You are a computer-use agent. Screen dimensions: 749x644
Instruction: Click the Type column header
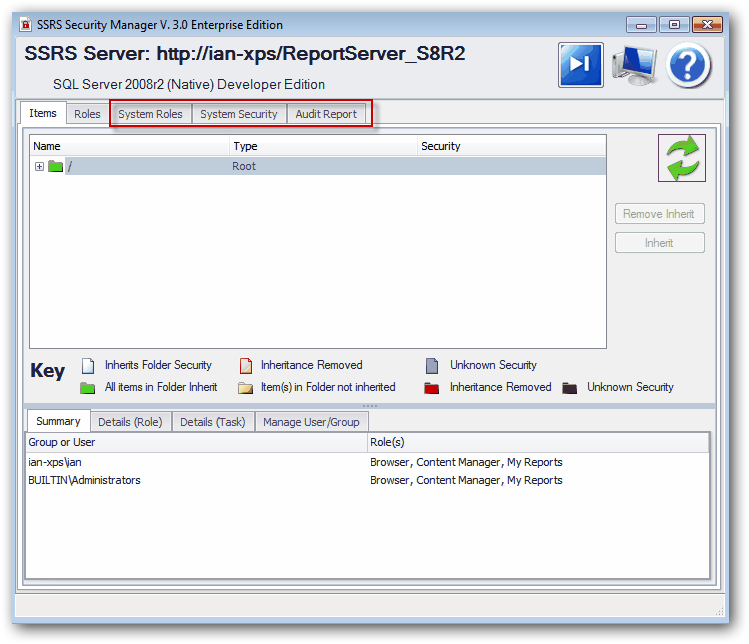tap(323, 146)
